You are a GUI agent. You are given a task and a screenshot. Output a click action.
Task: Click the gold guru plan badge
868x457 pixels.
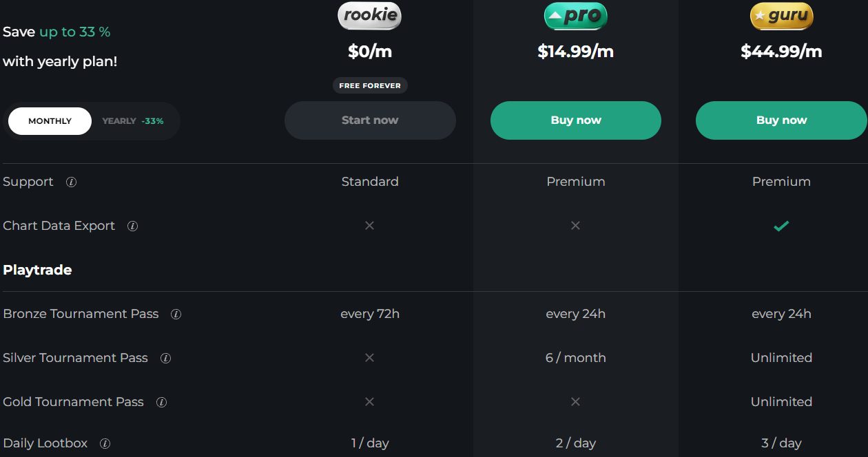[x=781, y=17]
